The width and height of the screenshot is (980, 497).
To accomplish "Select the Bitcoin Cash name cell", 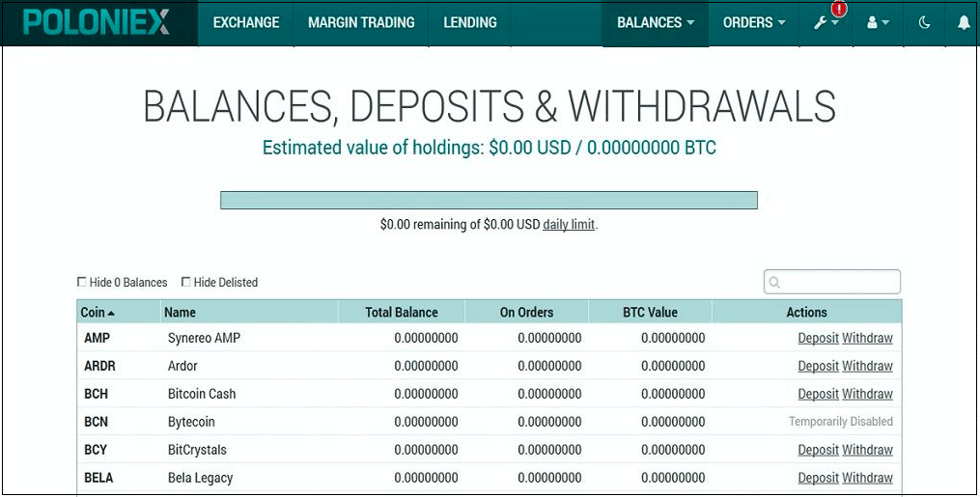I will [x=202, y=394].
